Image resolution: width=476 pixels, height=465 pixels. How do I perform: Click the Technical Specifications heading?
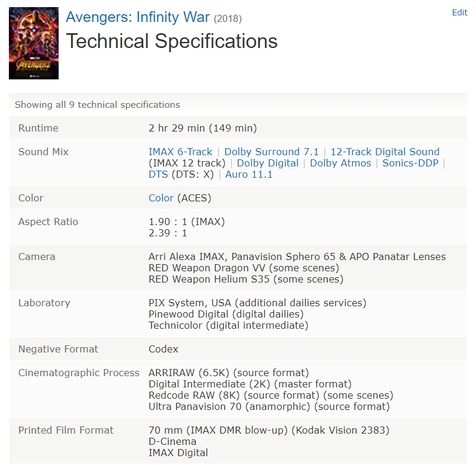tap(172, 41)
